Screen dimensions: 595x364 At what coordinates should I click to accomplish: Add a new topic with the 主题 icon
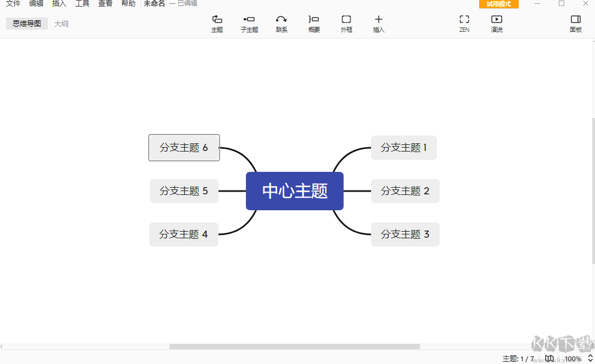tap(217, 23)
